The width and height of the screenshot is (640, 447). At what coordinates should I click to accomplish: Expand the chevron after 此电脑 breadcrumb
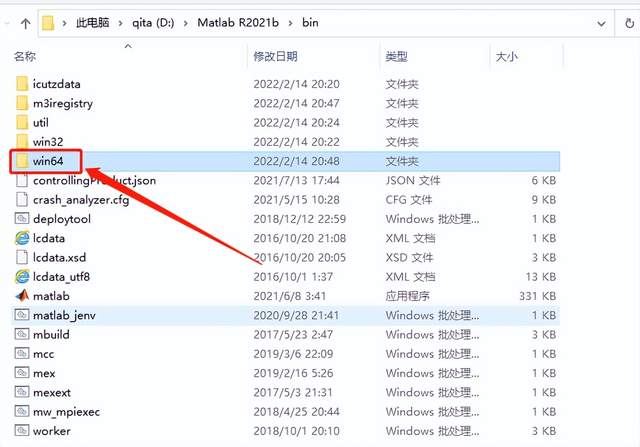[120, 23]
